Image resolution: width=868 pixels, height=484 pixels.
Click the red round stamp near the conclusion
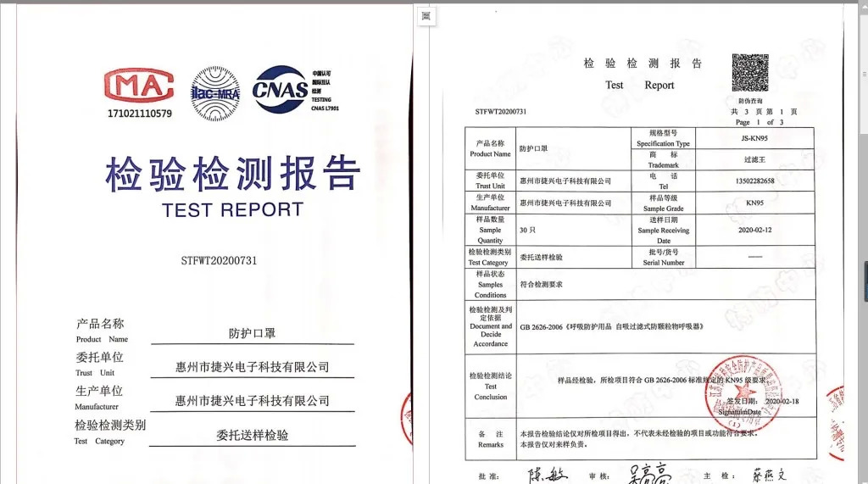[743, 393]
